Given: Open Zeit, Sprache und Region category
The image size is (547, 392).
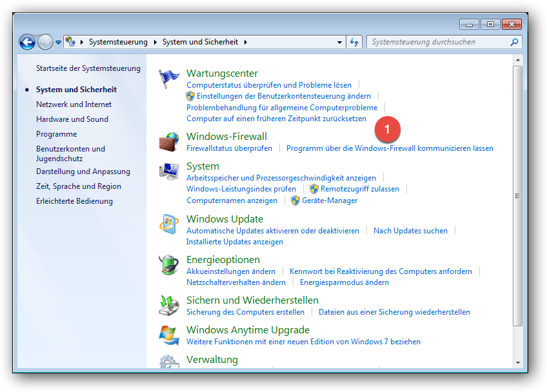Looking at the screenshot, I should 79,186.
